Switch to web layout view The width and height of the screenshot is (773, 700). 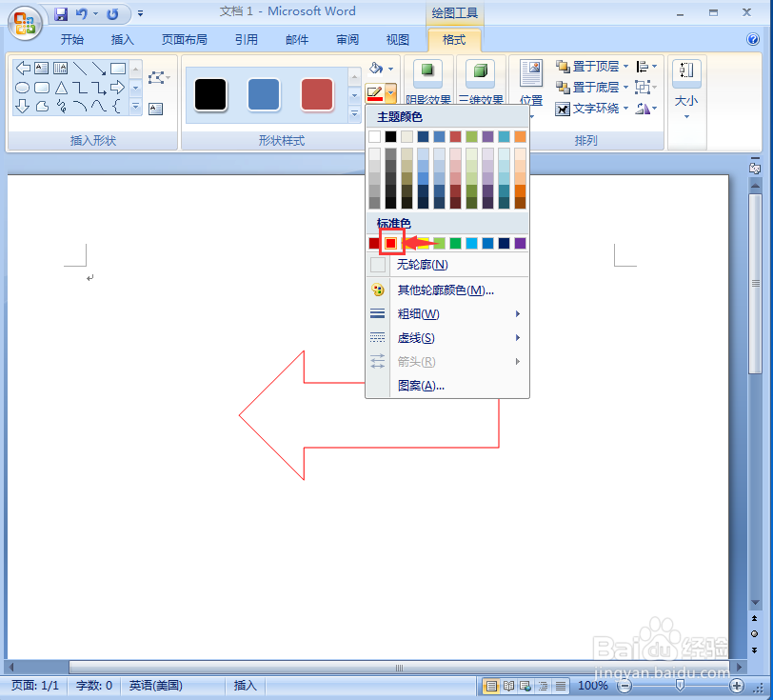coord(525,686)
